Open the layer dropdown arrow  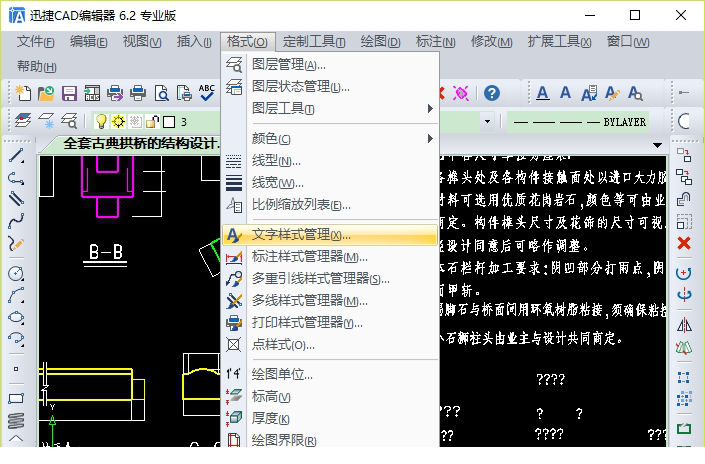click(487, 121)
